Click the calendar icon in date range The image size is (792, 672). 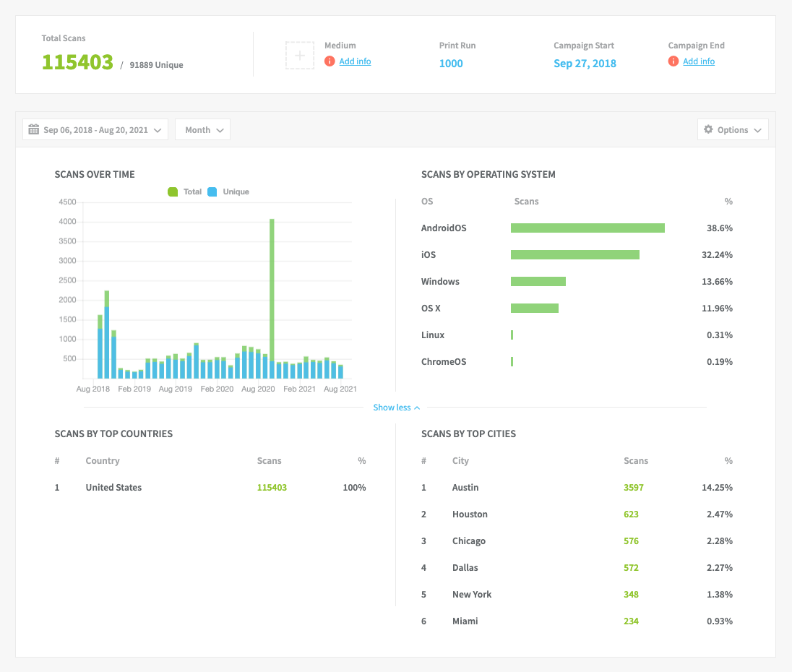coord(33,130)
